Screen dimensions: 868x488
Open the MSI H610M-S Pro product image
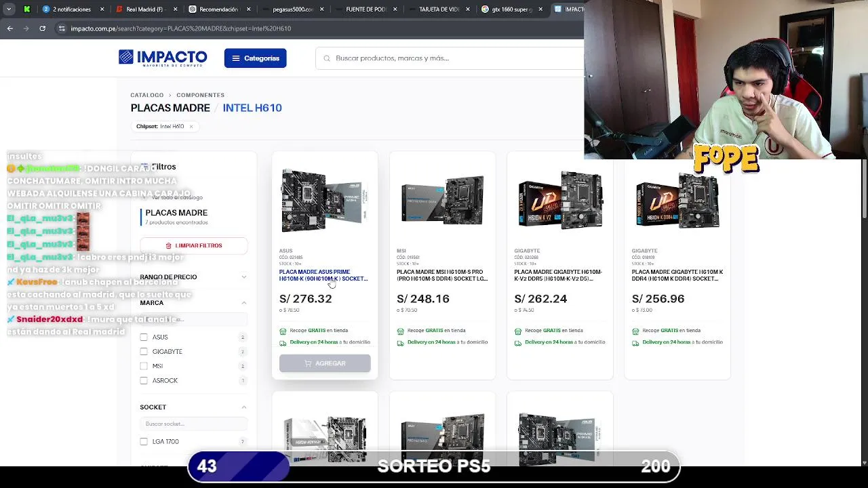tap(442, 201)
